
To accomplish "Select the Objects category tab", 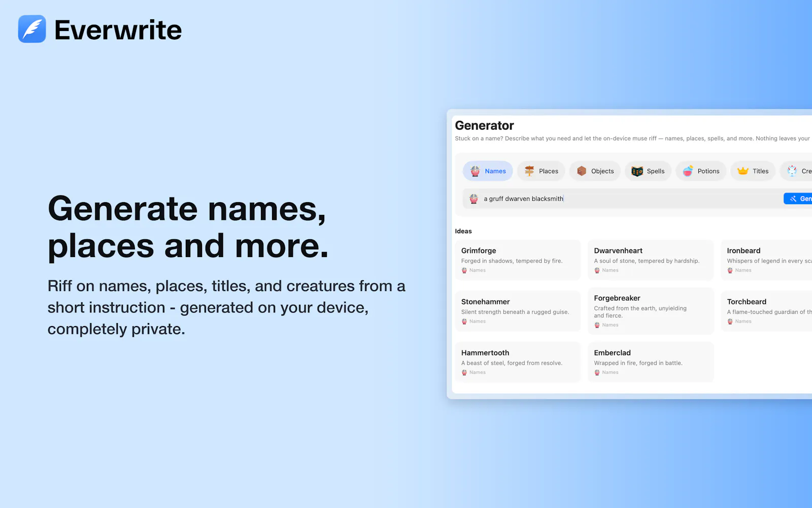I will point(595,171).
